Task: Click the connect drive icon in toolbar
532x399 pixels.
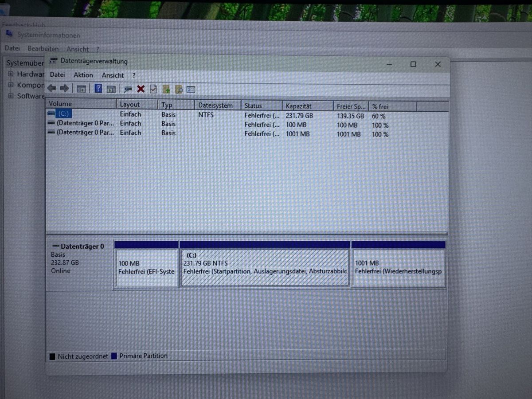Action: tap(128, 89)
